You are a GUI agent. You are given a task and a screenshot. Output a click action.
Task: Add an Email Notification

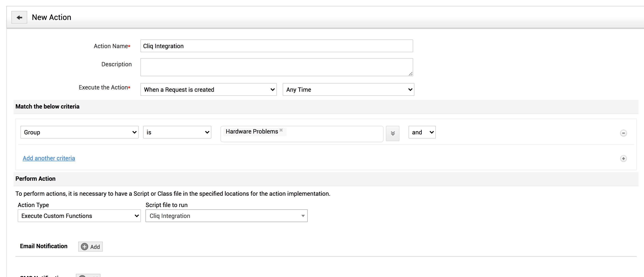90,247
